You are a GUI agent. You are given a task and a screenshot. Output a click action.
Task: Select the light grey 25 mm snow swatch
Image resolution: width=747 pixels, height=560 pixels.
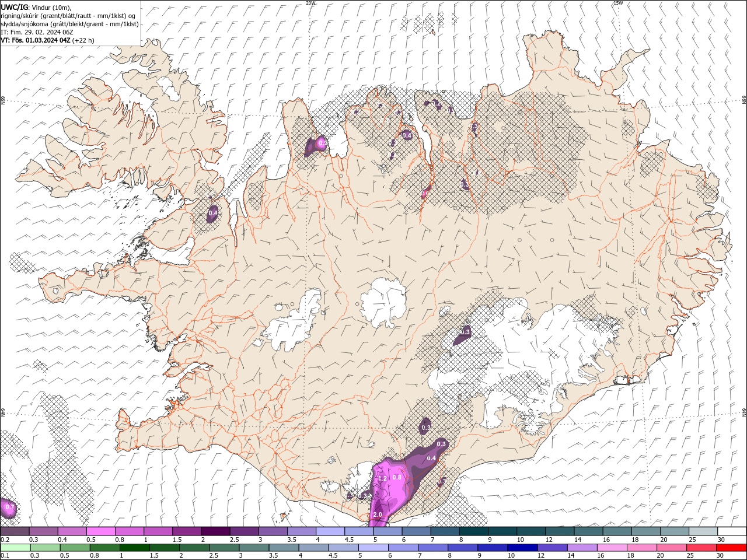coord(704,531)
